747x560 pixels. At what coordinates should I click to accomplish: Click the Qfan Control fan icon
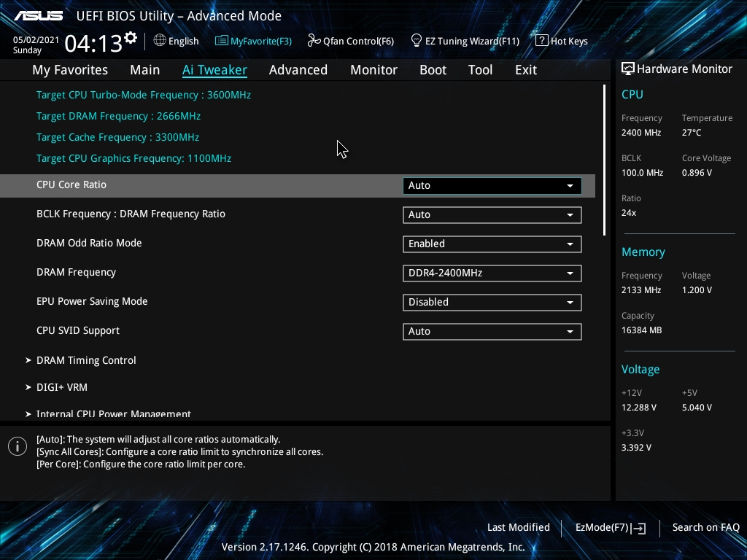click(x=314, y=41)
